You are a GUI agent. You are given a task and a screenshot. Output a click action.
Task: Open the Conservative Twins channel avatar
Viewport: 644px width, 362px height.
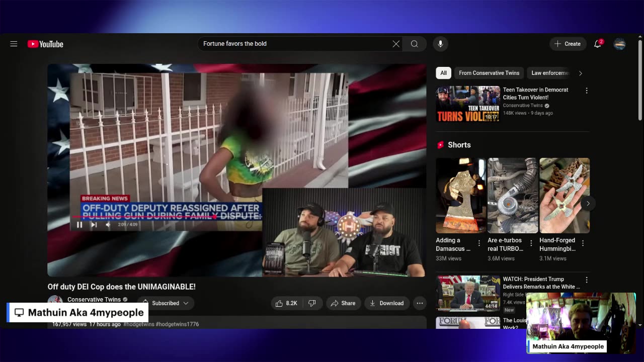(55, 302)
